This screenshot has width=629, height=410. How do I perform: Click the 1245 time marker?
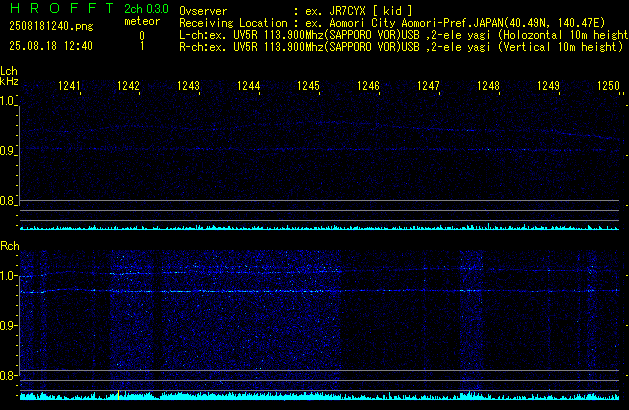[x=308, y=86]
